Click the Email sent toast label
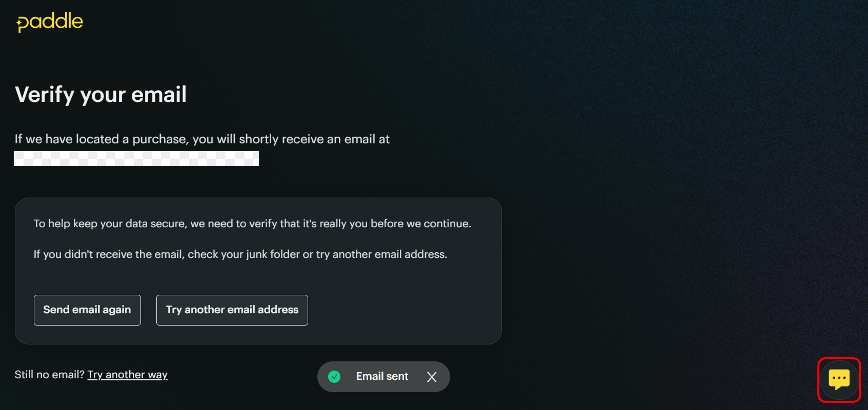Image resolution: width=868 pixels, height=410 pixels. [382, 376]
